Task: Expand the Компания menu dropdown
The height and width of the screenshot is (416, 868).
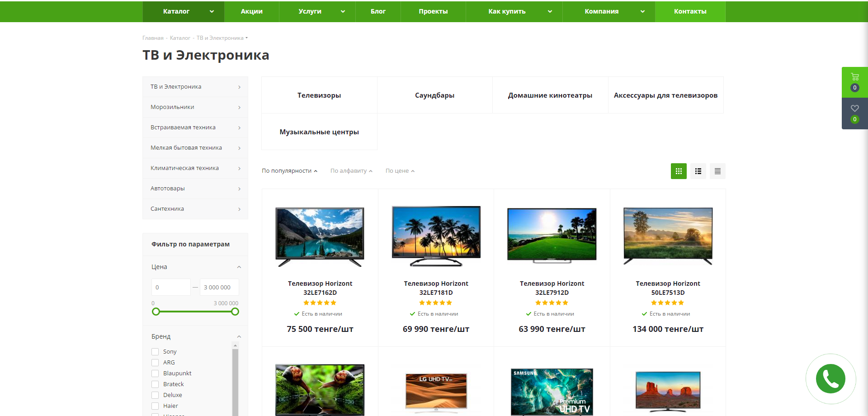Action: [x=642, y=12]
